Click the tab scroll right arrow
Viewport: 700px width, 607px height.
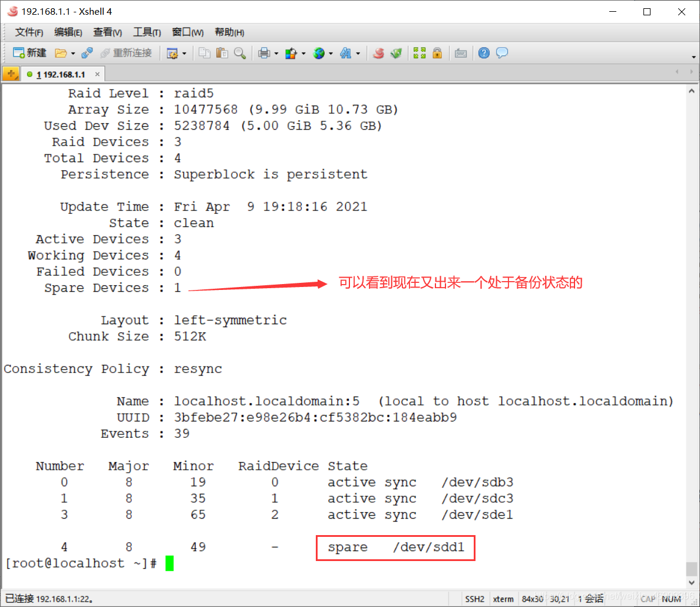[x=692, y=71]
